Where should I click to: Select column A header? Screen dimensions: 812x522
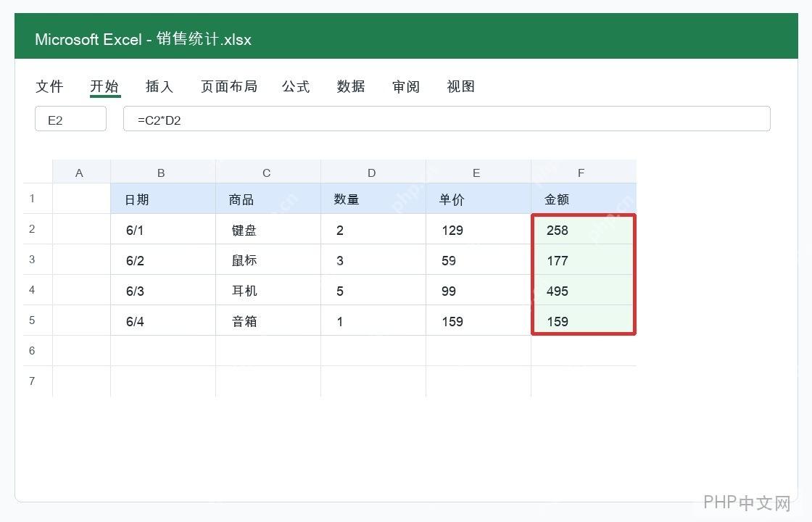(x=81, y=172)
